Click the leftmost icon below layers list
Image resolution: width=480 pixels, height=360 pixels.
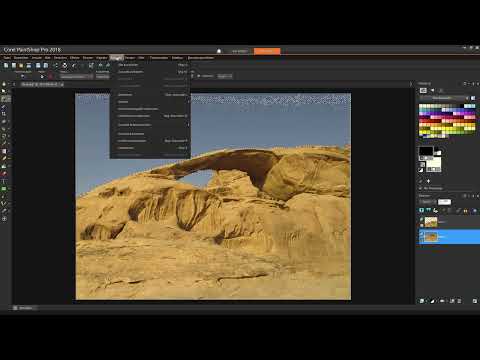coord(422,301)
